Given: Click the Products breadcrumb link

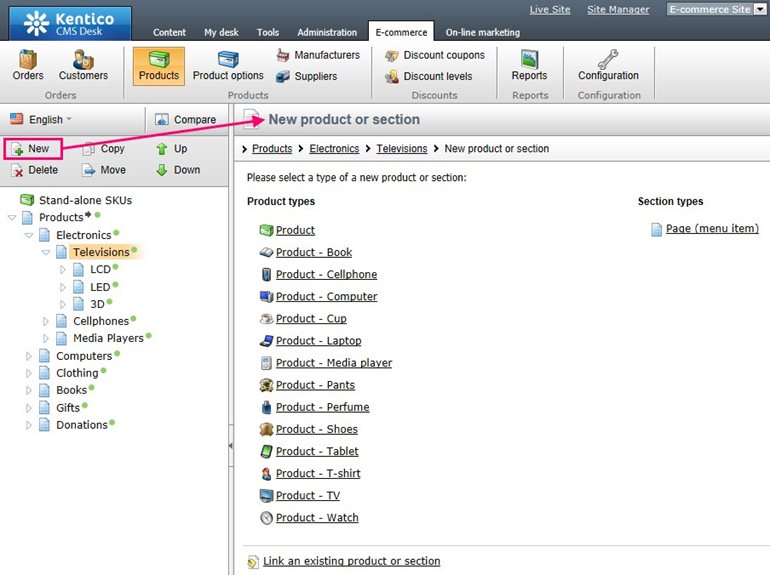Looking at the screenshot, I should tap(272, 148).
